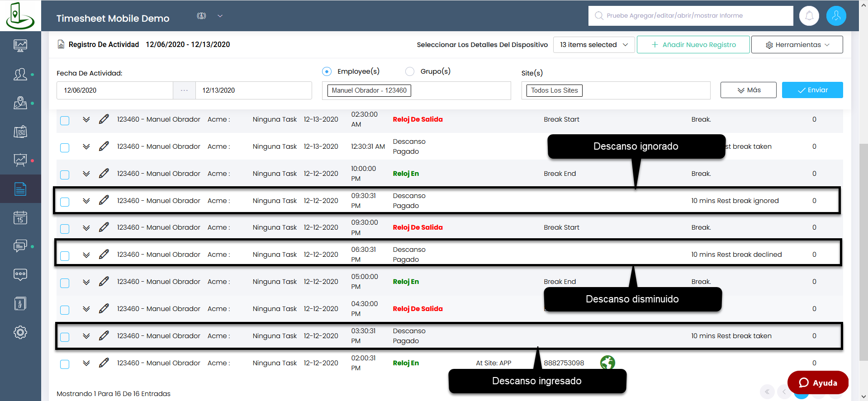
Task: Click Añadir Nuevo Registro button
Action: pos(693,45)
